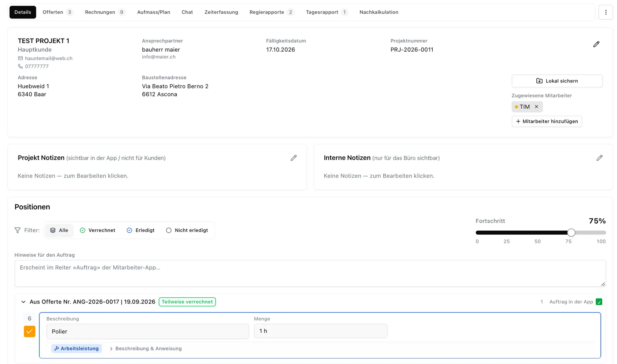Click the TIM employee chip
The image size is (617, 364).
tap(527, 107)
